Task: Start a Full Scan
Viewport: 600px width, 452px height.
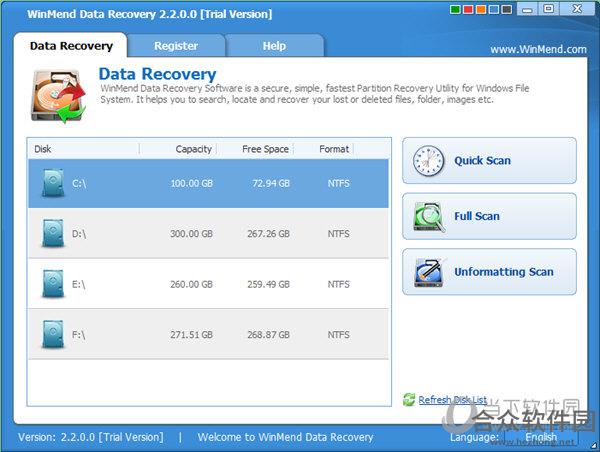Action: tap(489, 216)
